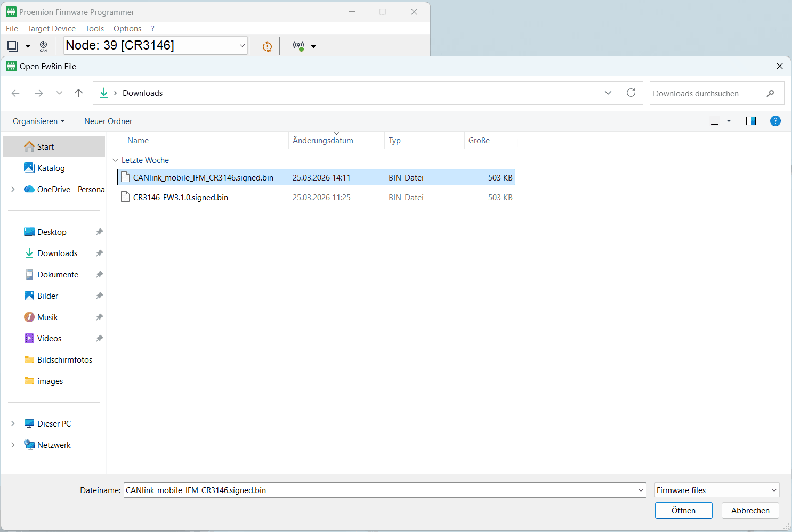The image size is (792, 532).
Task: Open the dialog help question mark
Action: tap(775, 121)
